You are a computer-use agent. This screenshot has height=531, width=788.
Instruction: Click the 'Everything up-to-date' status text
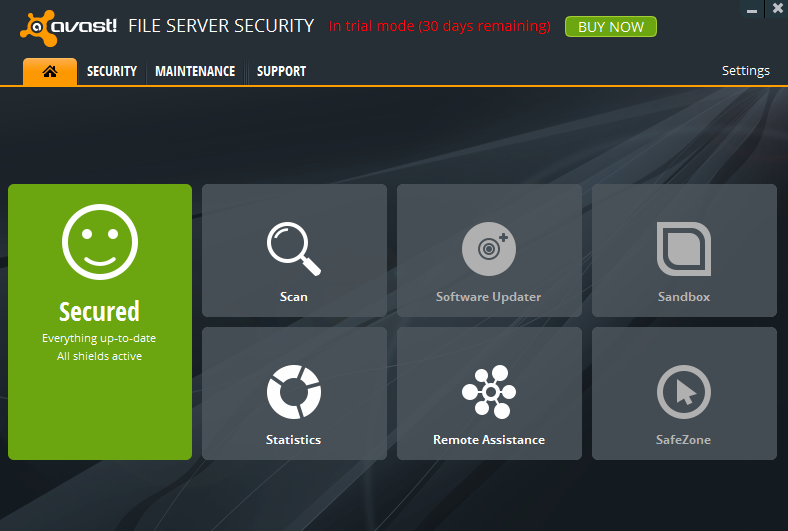pyautogui.click(x=99, y=338)
